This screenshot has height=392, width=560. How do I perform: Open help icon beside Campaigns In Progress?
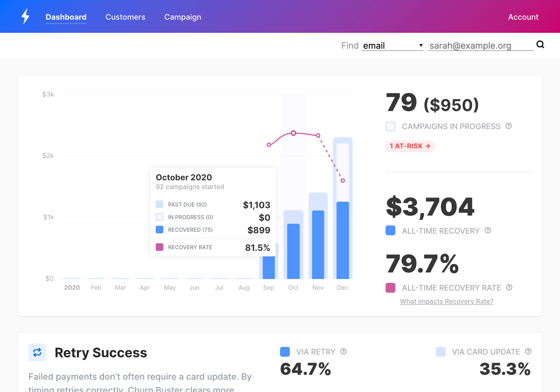509,126
